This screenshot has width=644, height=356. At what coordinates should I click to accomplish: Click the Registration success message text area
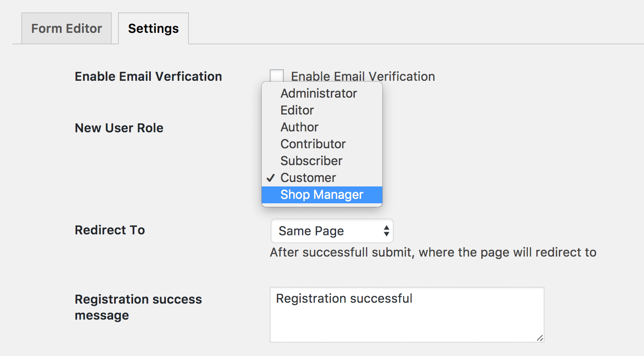click(407, 315)
